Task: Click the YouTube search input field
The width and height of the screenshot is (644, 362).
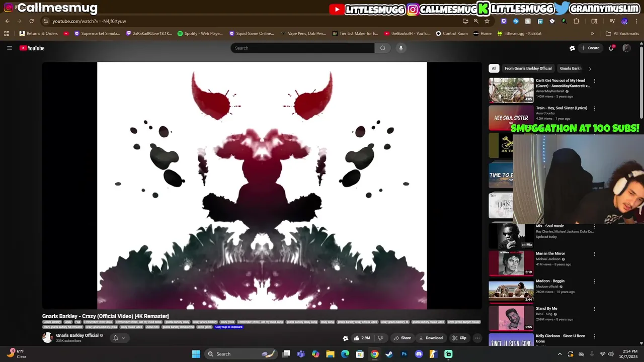Action: pyautogui.click(x=302, y=48)
